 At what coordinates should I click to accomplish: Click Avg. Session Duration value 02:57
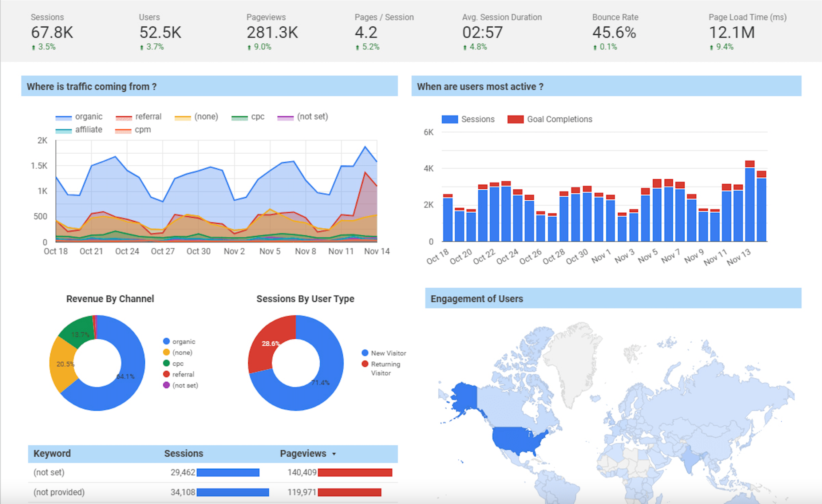(x=482, y=33)
